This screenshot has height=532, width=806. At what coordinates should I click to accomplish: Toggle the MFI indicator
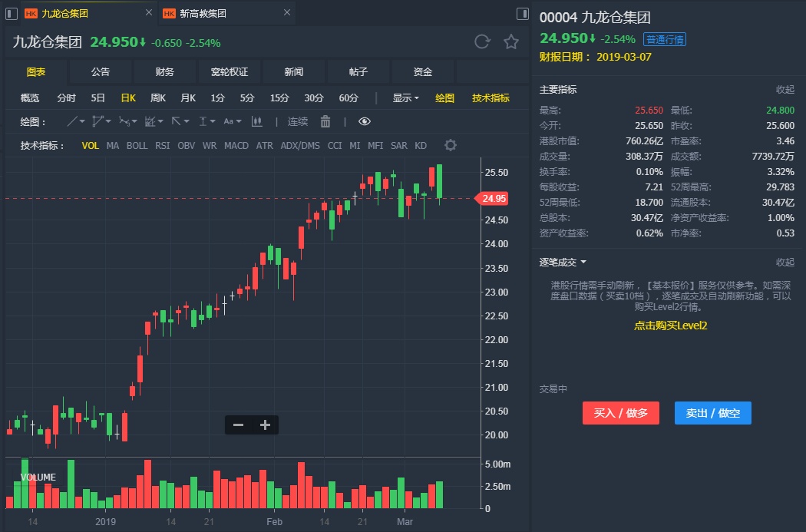tap(375, 145)
